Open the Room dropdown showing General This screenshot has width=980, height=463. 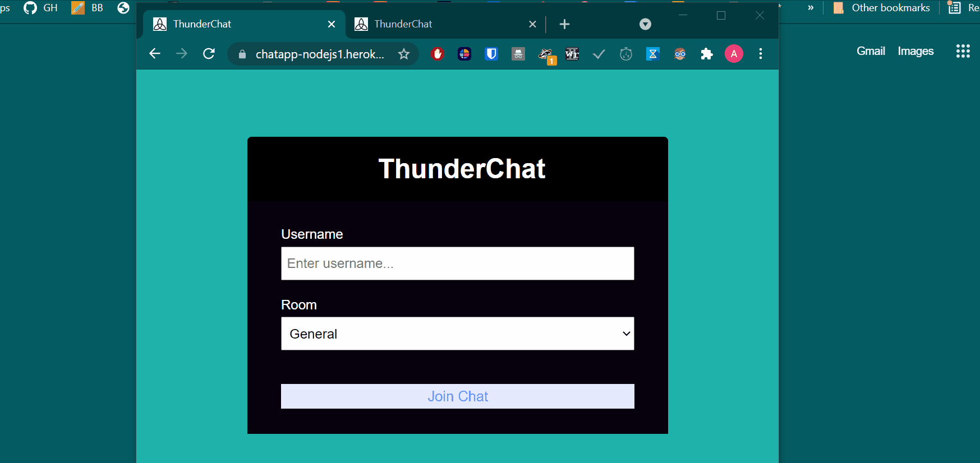(x=458, y=334)
